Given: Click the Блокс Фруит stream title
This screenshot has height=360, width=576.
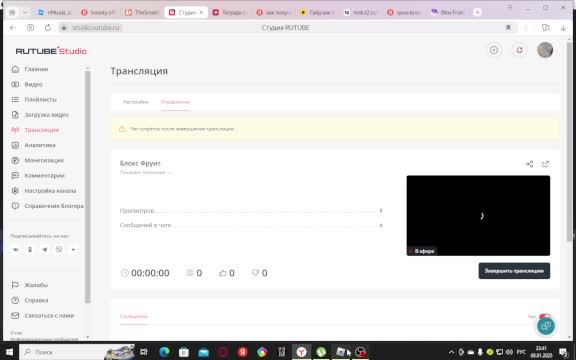Looking at the screenshot, I should tap(140, 163).
